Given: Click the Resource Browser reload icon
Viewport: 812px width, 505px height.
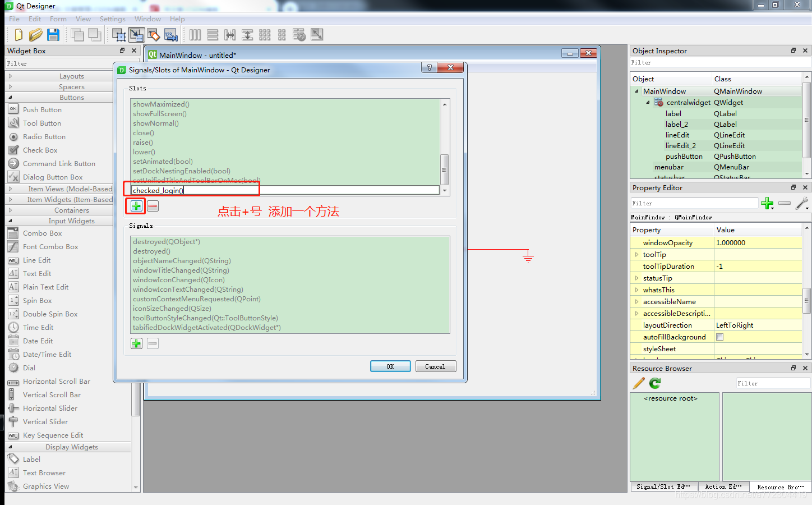Looking at the screenshot, I should [655, 383].
